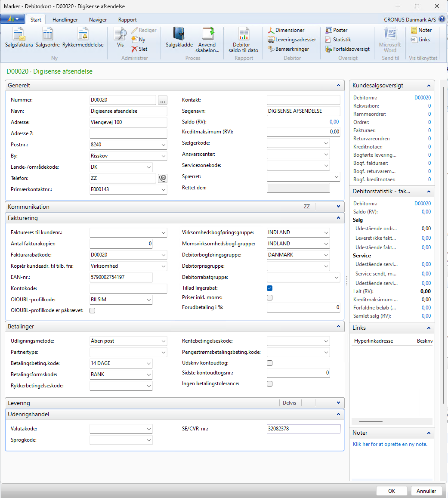Click the Kontakt input field
The image size is (448, 498).
point(303,100)
